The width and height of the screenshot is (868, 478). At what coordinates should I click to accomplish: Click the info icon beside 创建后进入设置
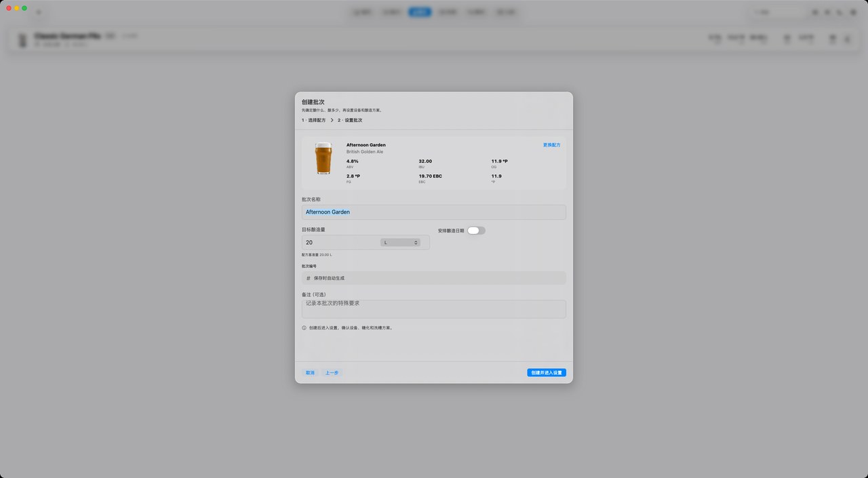point(304,327)
